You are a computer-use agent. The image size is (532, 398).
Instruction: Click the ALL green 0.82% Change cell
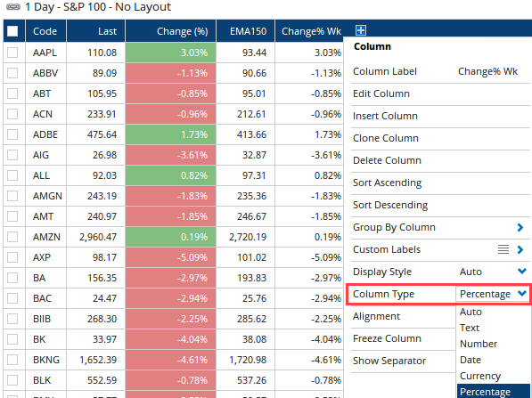coord(171,175)
